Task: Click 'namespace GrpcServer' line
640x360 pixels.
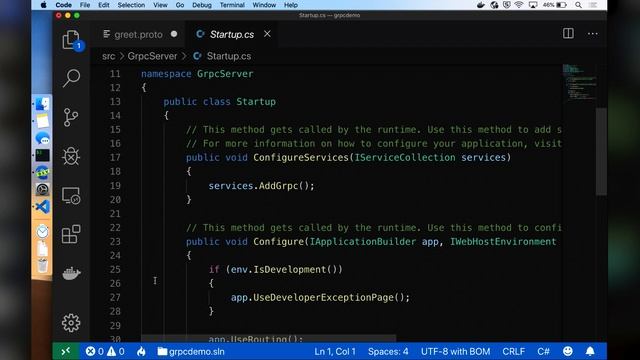Action: [197, 74]
